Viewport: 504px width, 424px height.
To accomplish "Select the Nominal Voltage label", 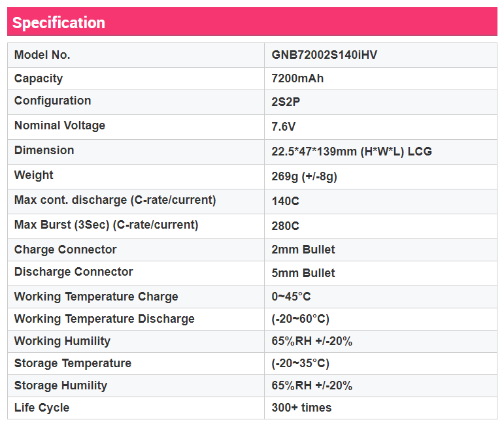I will click(x=59, y=125).
